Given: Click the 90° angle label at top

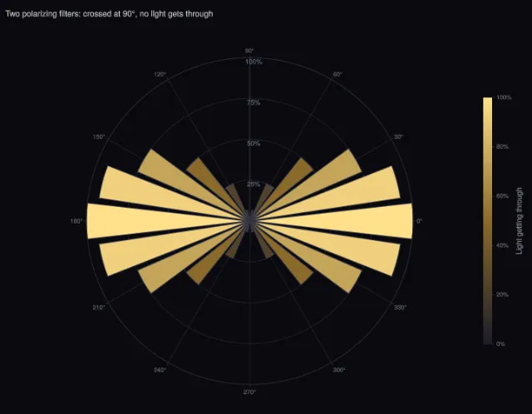Looking at the screenshot, I should 249,51.
